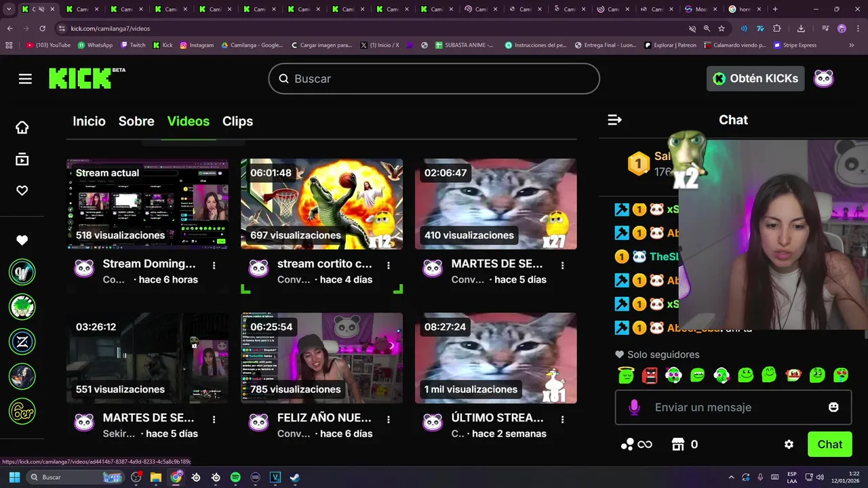868x488 pixels.
Task: Expand the bookmarks bar overflow chevron
Action: click(852, 45)
